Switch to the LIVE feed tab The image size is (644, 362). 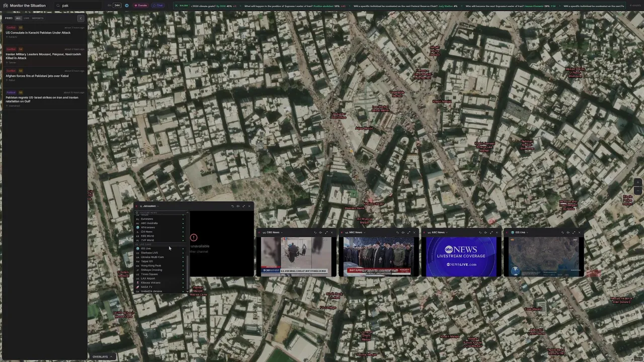coord(26,18)
